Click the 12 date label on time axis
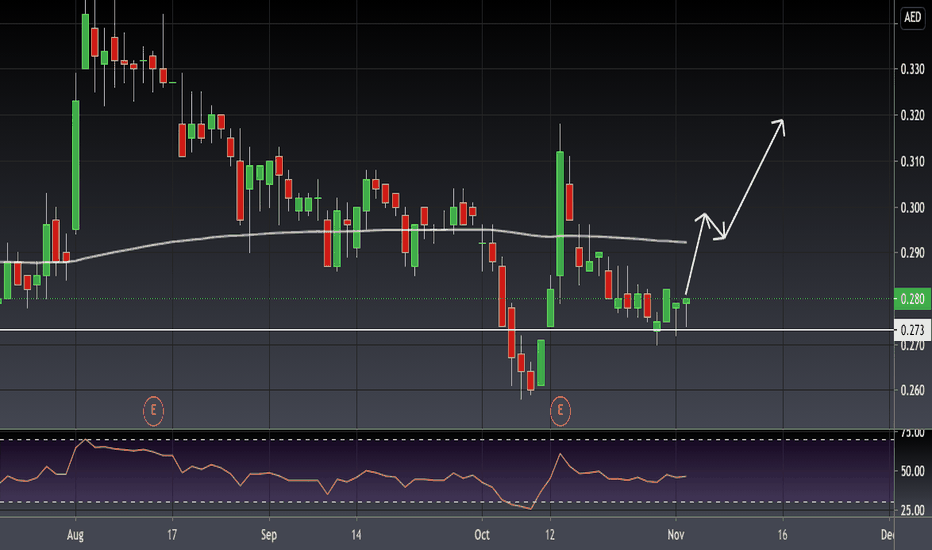The image size is (932, 550). (550, 535)
